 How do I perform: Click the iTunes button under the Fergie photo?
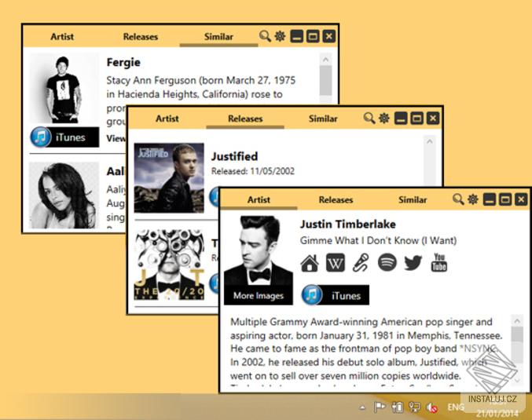point(64,137)
